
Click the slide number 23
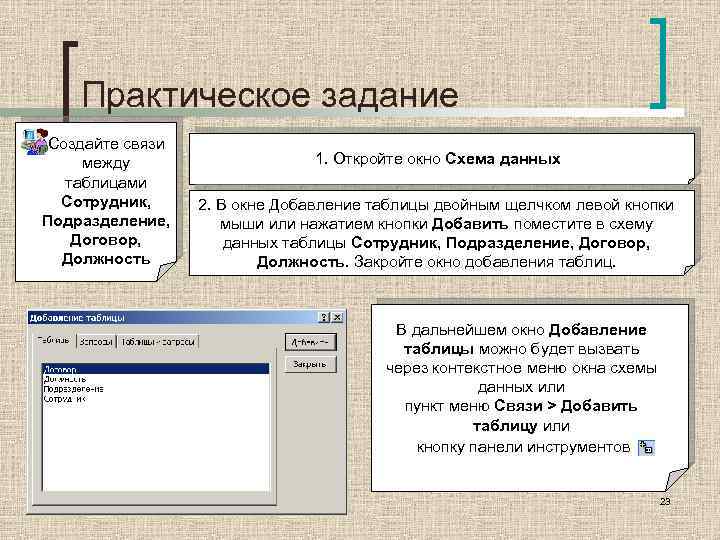[665, 502]
